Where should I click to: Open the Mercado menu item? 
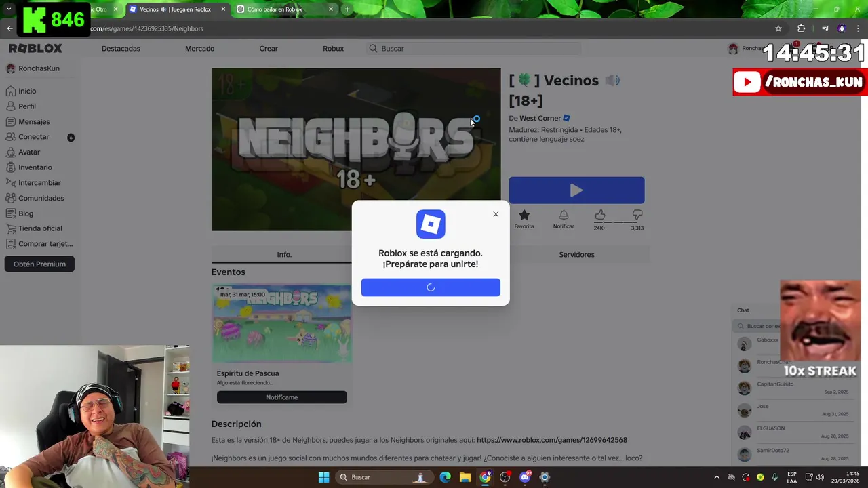tap(199, 49)
